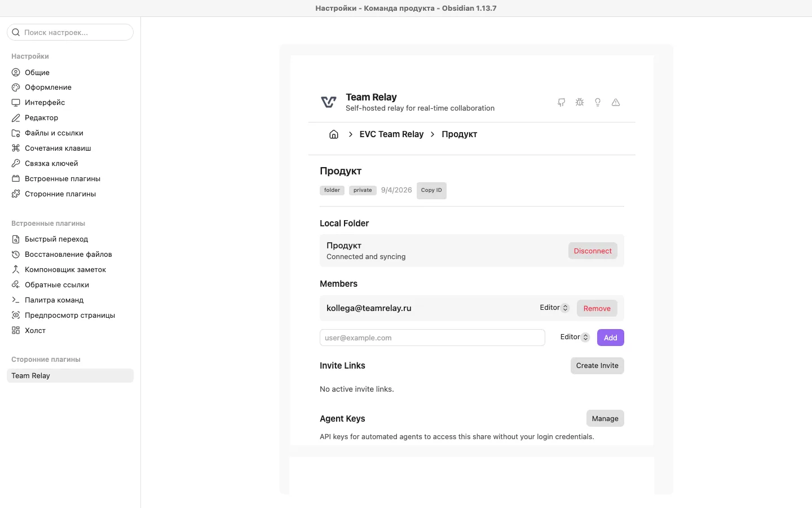The width and height of the screenshot is (812, 508).
Task: Click the agent API keys description text
Action: point(457,437)
